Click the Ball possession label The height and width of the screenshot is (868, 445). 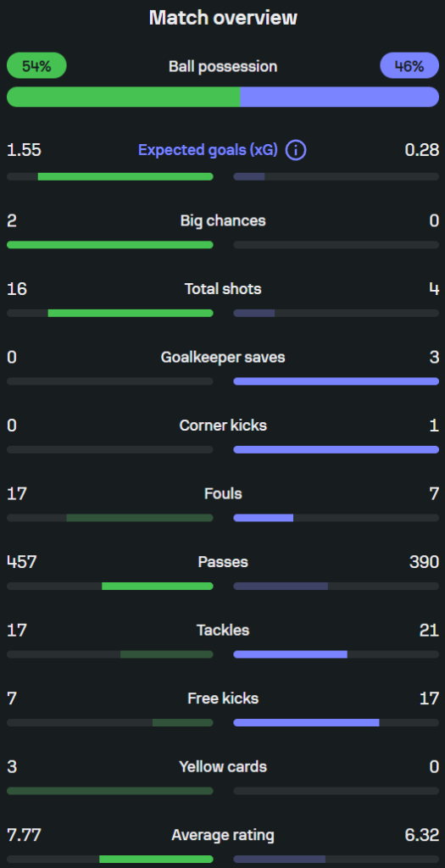tap(223, 66)
